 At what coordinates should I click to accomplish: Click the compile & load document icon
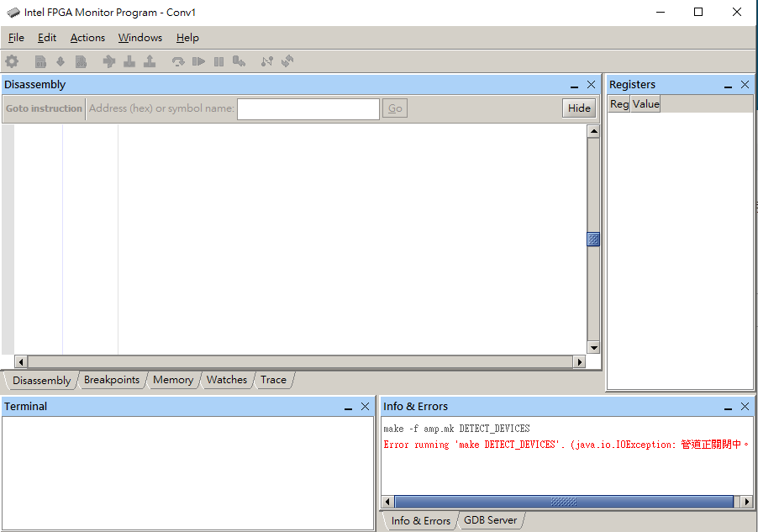pos(82,61)
